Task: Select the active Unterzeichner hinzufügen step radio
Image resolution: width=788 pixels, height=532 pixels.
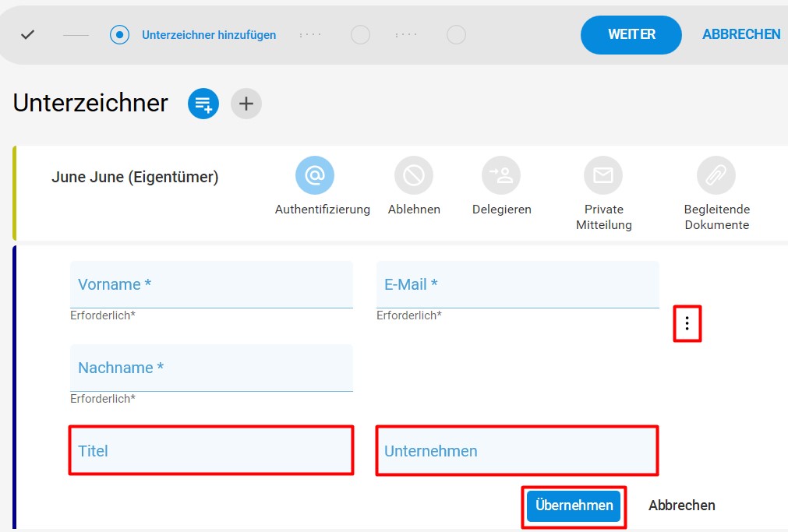Action: coord(119,35)
